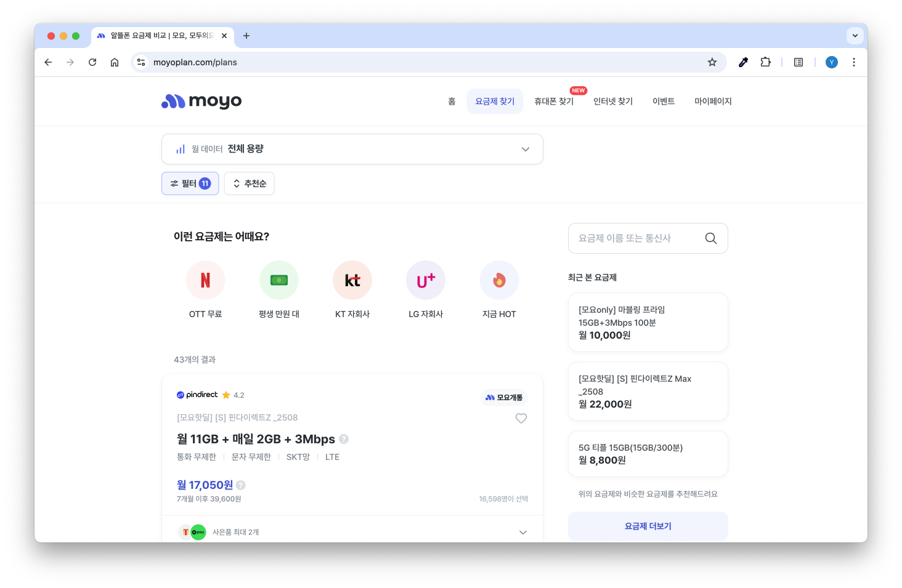Open the 인터넷 찾기 menu

pos(613,102)
